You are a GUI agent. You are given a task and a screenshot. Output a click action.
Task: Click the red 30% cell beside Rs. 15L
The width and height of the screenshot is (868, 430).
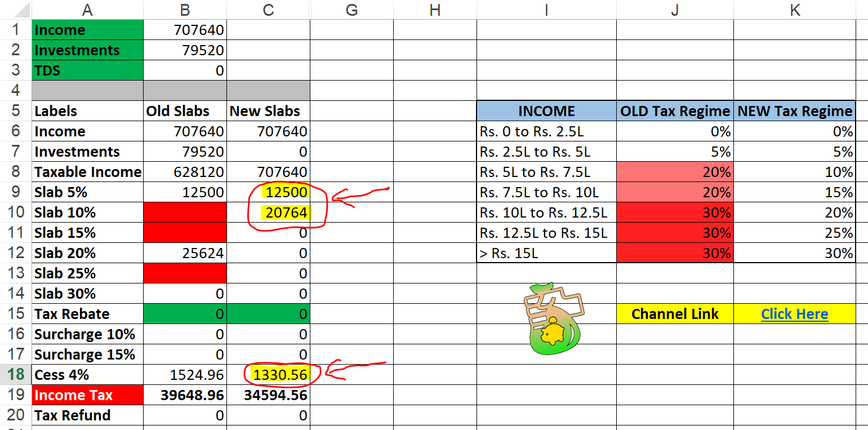(x=674, y=253)
